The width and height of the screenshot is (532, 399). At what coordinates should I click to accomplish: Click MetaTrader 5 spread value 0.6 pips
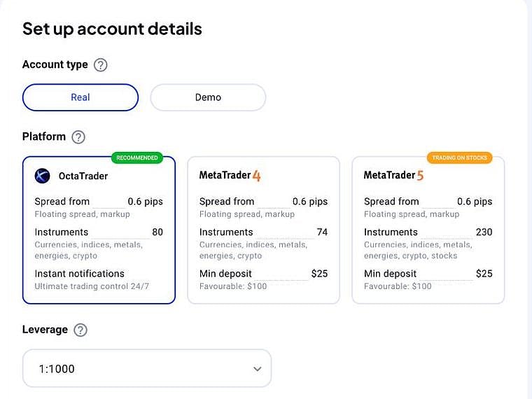point(475,202)
